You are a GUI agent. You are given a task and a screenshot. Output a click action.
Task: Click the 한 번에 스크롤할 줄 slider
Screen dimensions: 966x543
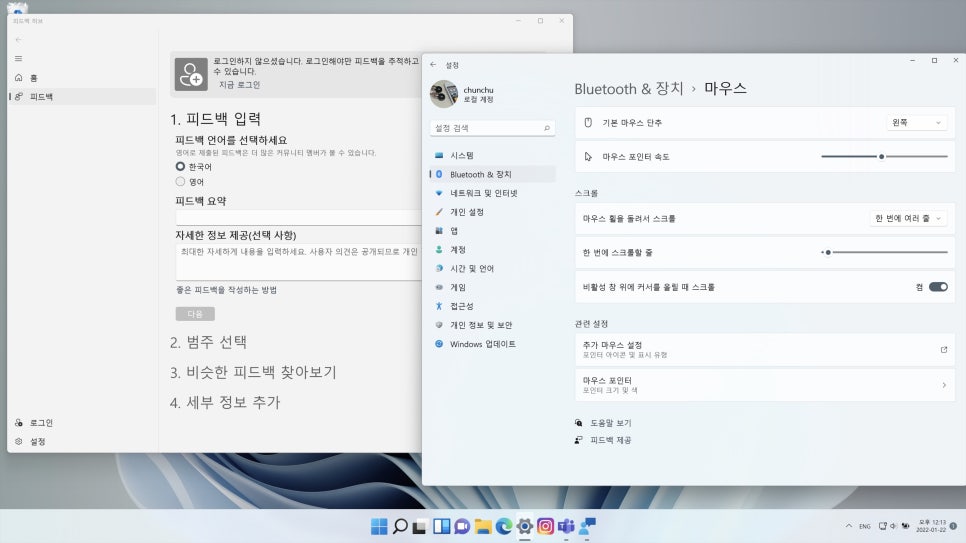pos(884,252)
